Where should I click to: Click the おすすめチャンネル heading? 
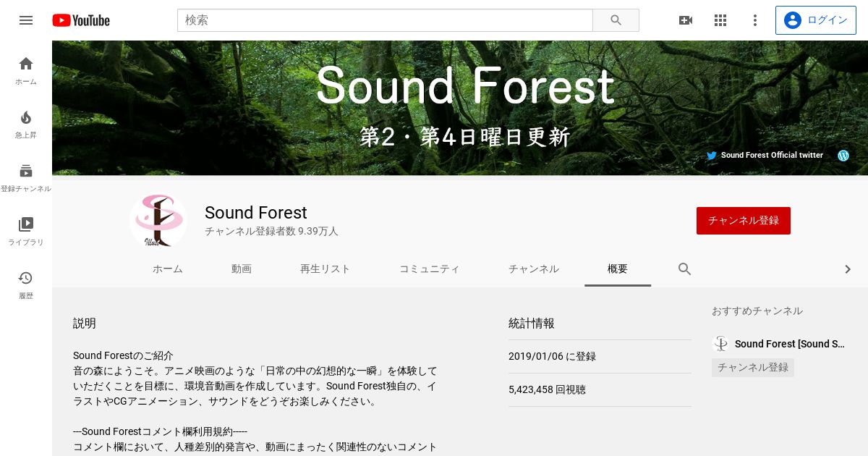coord(757,311)
